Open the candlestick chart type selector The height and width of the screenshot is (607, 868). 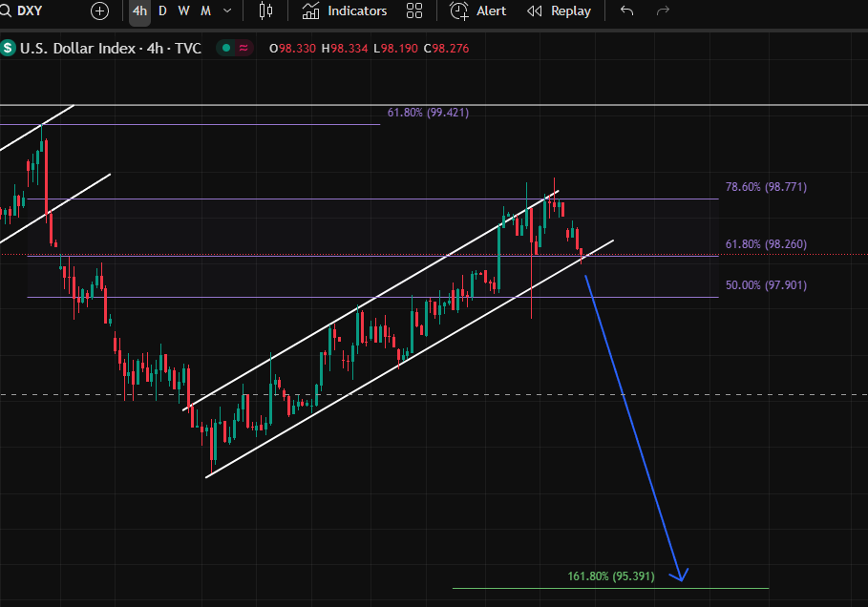pos(265,11)
